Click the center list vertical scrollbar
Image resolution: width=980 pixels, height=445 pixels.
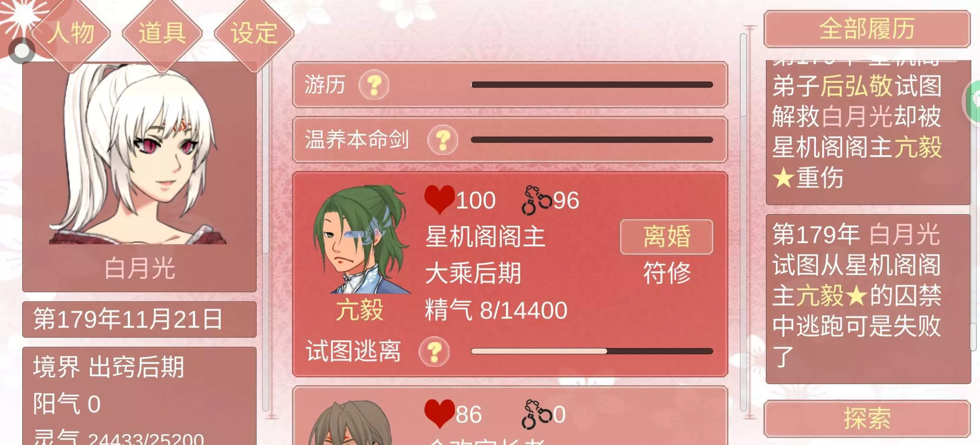coord(743,222)
